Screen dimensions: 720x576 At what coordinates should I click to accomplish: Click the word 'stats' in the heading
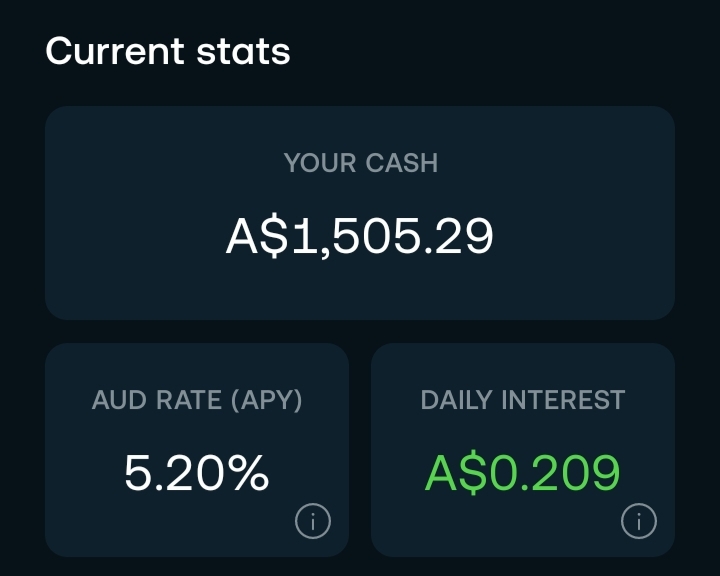click(x=243, y=52)
